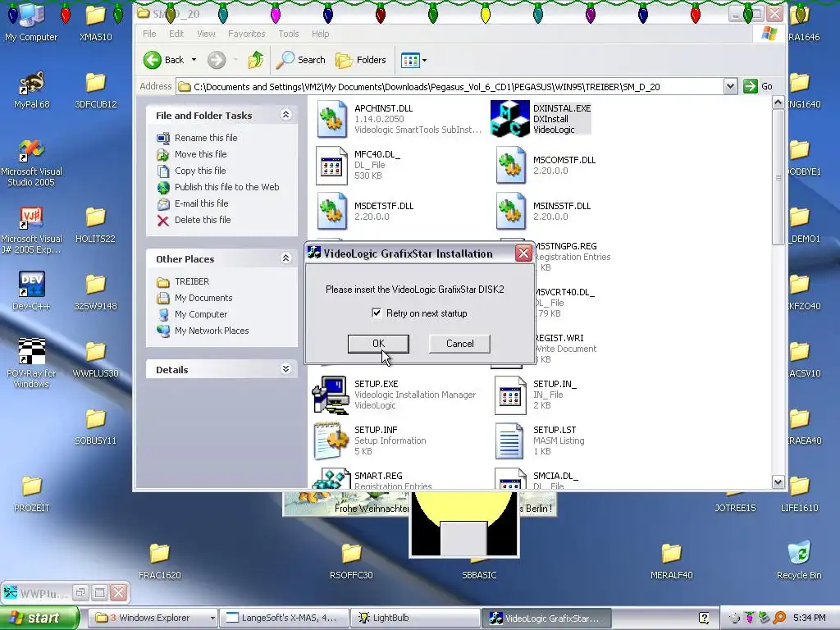Click the Rename this file link
This screenshot has width=840, height=630.
click(206, 138)
